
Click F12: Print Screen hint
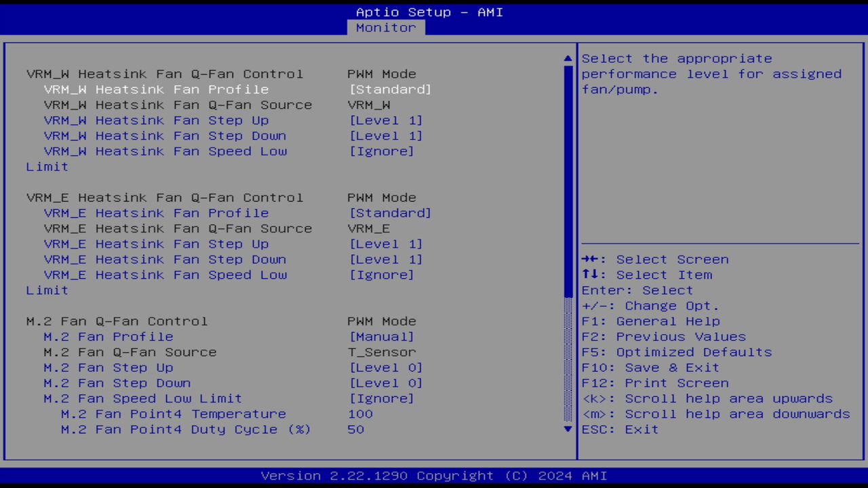pos(655,384)
